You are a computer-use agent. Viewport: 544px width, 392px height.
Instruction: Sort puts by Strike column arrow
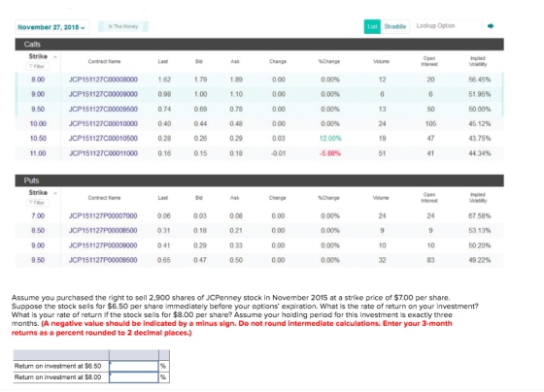coord(55,193)
